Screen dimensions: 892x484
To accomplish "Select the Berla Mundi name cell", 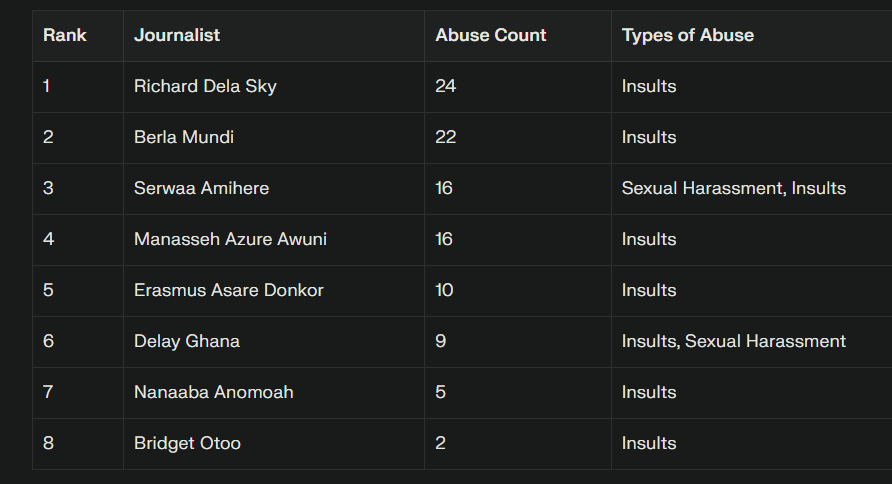I will click(x=184, y=137).
